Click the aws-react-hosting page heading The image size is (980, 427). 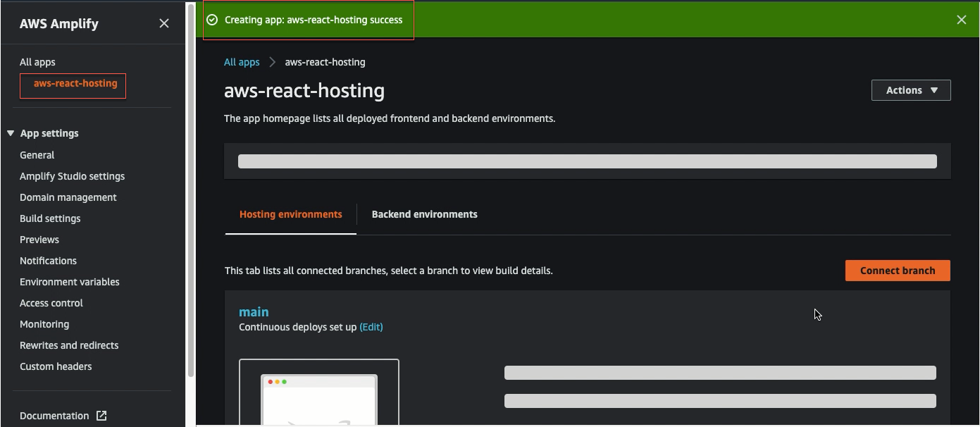pos(304,90)
